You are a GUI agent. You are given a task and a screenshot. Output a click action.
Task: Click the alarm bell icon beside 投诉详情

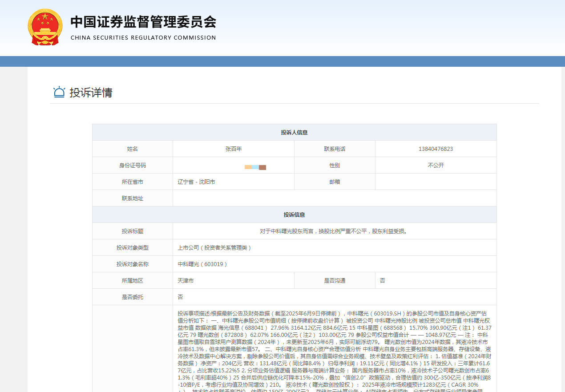[59, 92]
